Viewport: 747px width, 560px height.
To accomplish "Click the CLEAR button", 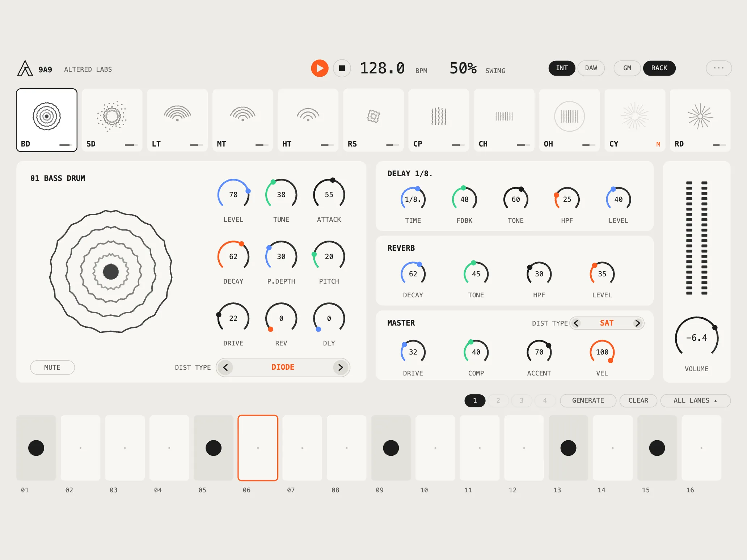I will 638,400.
